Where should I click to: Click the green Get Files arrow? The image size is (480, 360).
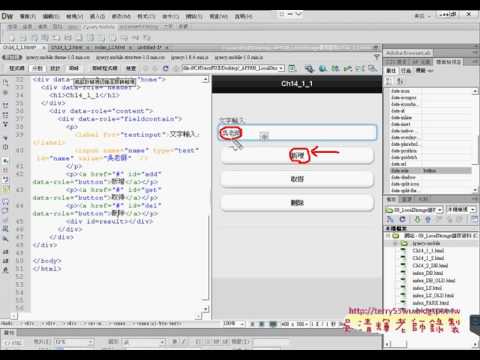click(x=417, y=219)
